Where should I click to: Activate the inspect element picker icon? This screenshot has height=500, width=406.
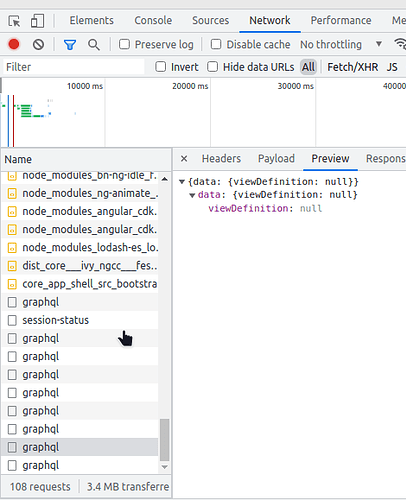(14, 21)
